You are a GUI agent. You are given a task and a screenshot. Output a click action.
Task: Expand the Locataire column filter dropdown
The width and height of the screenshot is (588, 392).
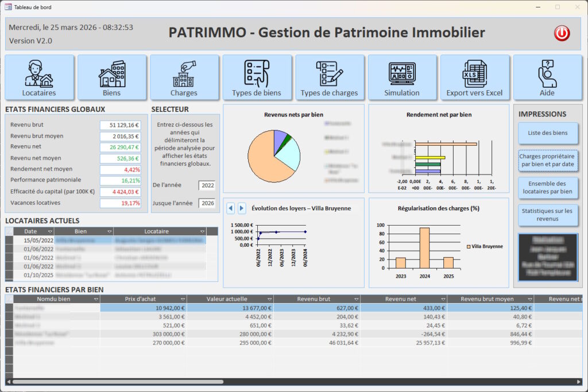[x=202, y=231]
